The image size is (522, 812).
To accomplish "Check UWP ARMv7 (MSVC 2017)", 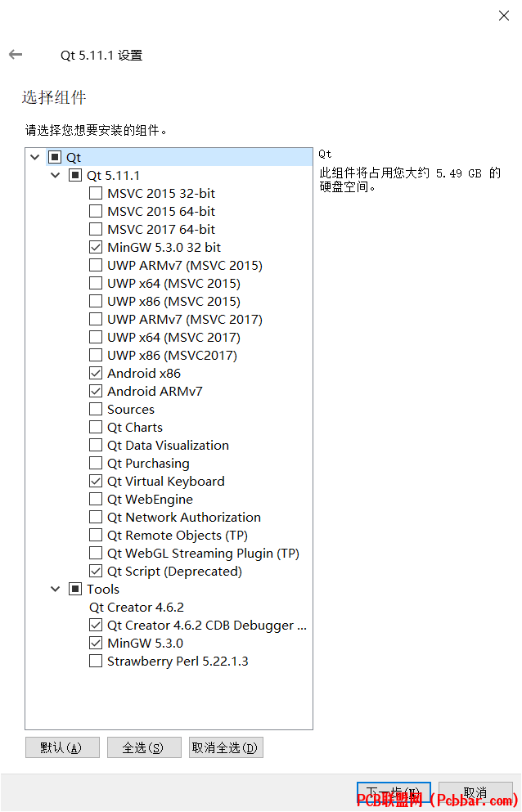I will click(96, 319).
